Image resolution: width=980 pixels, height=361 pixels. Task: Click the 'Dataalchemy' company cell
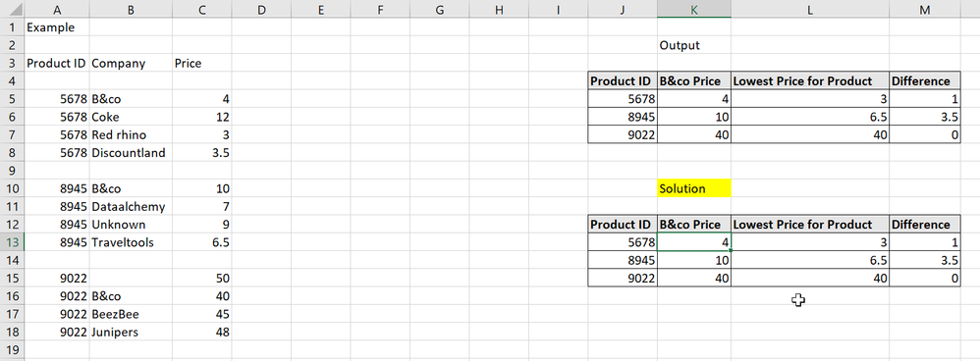point(131,207)
